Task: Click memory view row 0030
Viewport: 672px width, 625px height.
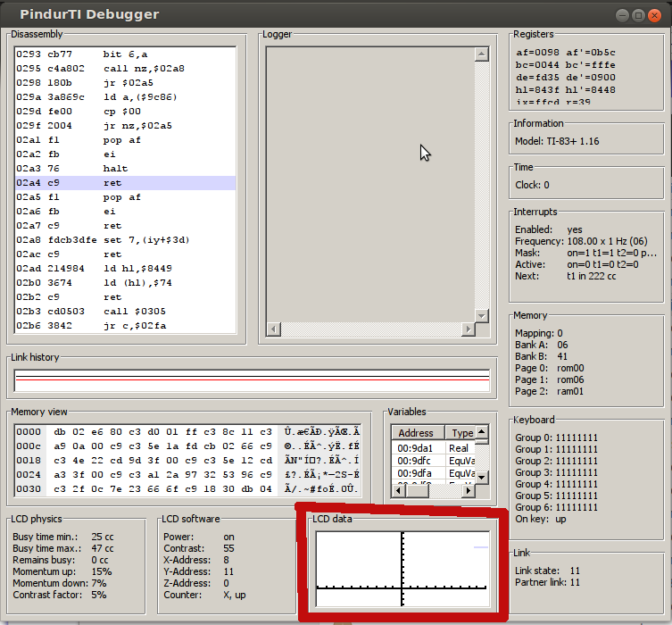Action: click(x=187, y=489)
